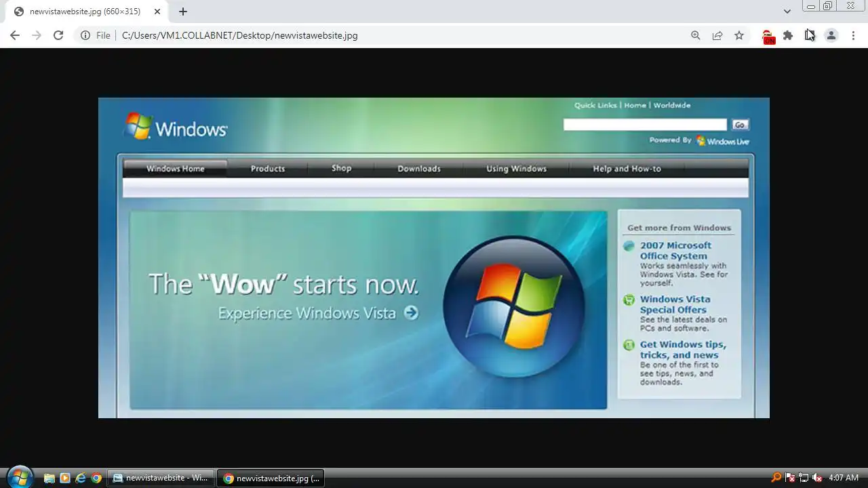
Task: Open the Windows Start orb
Action: click(x=19, y=477)
